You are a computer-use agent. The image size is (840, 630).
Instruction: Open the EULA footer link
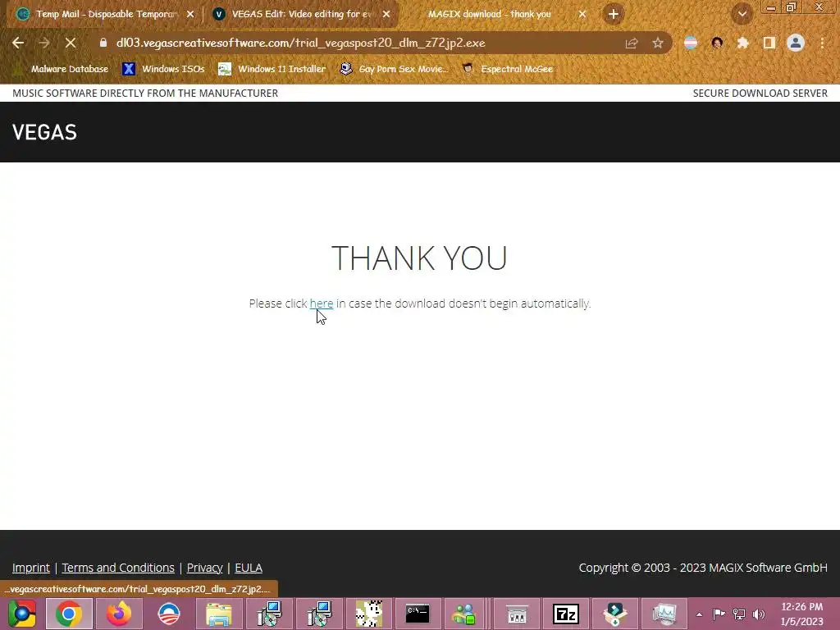coord(249,568)
